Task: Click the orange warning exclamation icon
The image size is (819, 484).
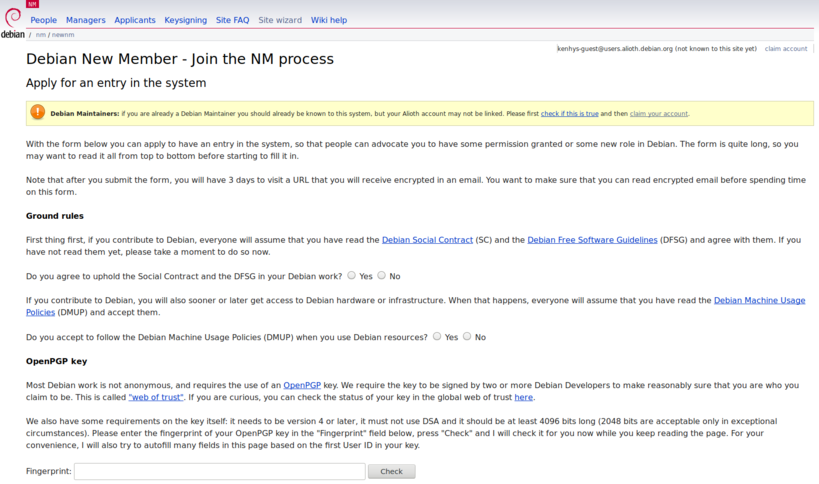Action: click(x=38, y=112)
